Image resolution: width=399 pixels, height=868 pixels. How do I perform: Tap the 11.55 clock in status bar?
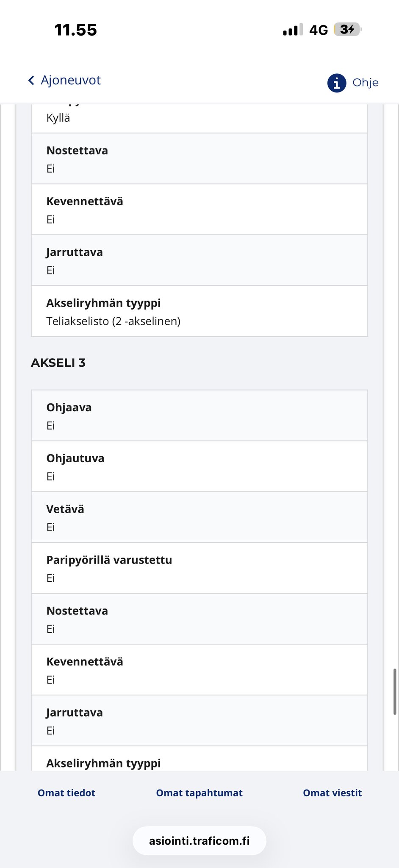tap(76, 30)
